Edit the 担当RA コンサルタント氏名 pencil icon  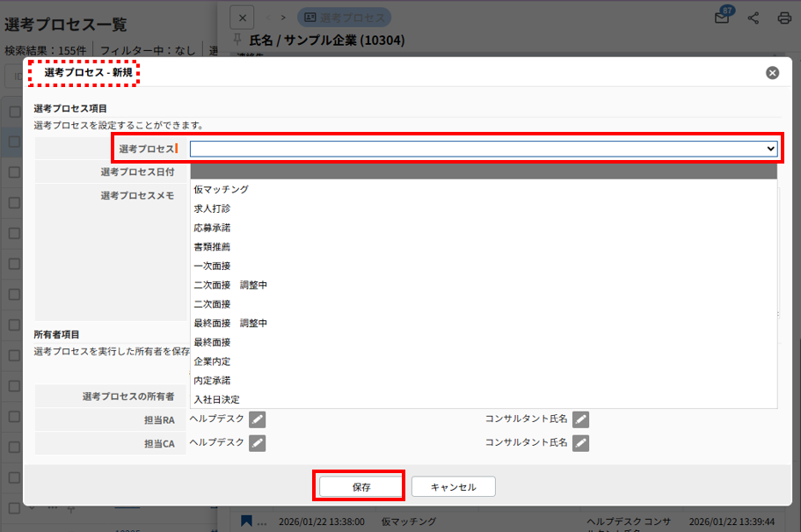point(580,419)
